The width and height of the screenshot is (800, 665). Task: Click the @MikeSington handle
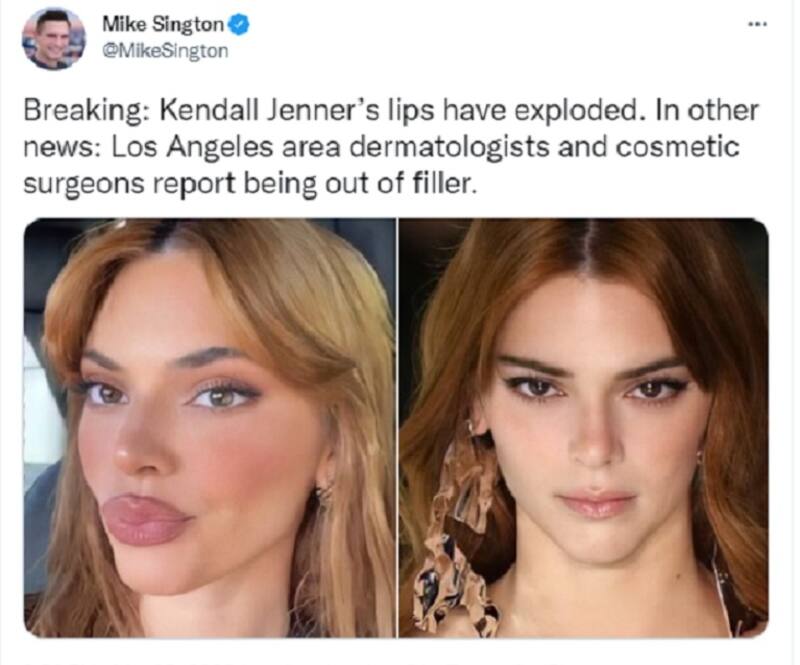point(164,50)
